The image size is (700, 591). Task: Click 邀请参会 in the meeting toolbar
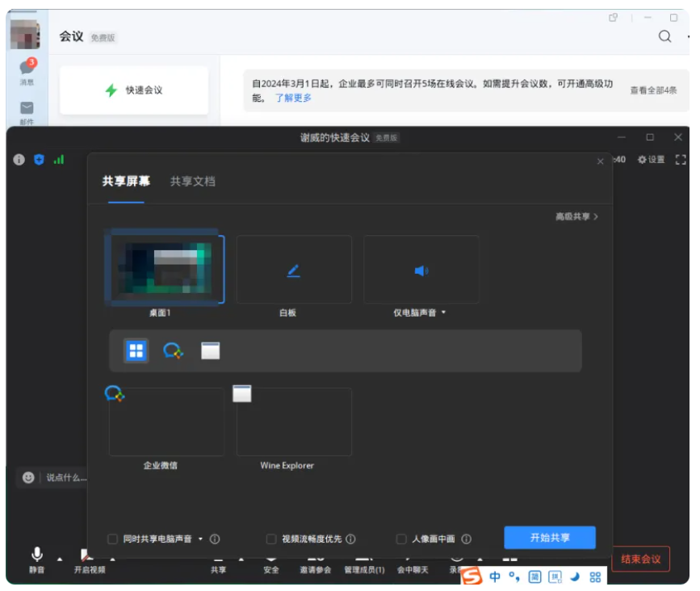pyautogui.click(x=316, y=566)
